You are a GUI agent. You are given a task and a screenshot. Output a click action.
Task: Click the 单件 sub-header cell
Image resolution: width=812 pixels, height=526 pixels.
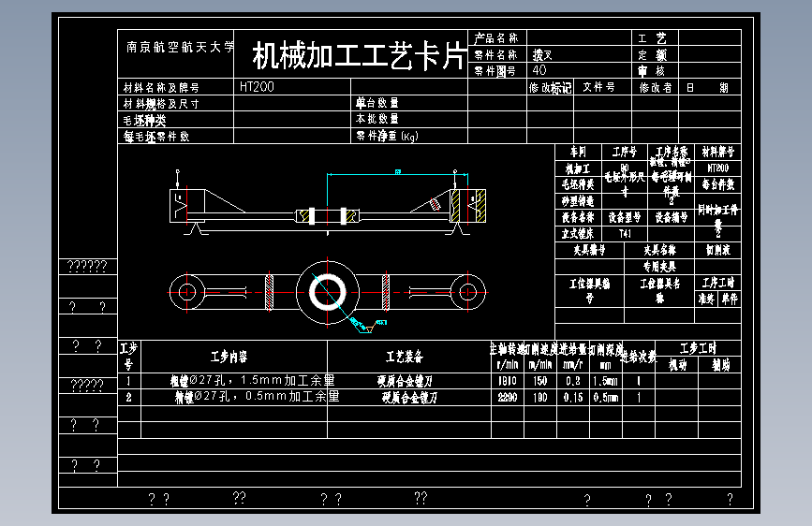coord(730,299)
